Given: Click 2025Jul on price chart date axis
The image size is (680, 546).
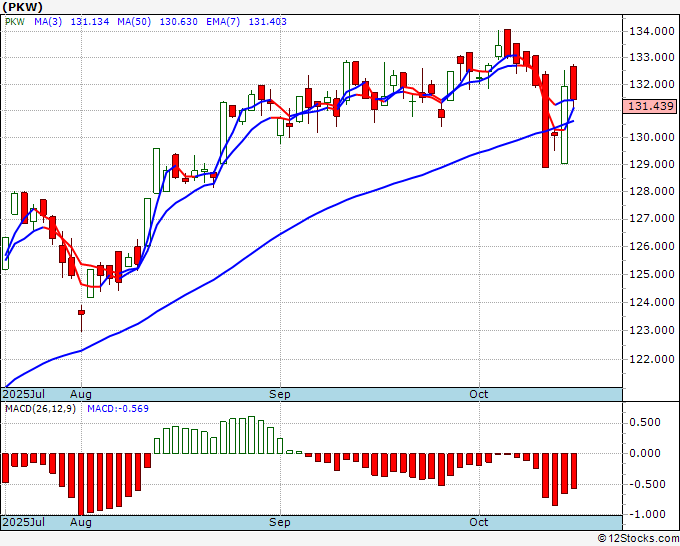Looking at the screenshot, I should tap(24, 394).
